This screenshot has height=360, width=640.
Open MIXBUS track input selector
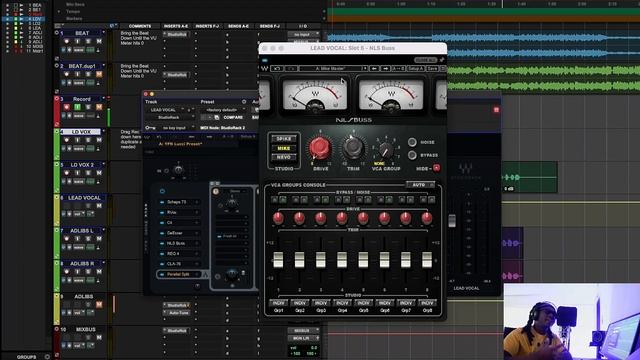[x=303, y=331]
